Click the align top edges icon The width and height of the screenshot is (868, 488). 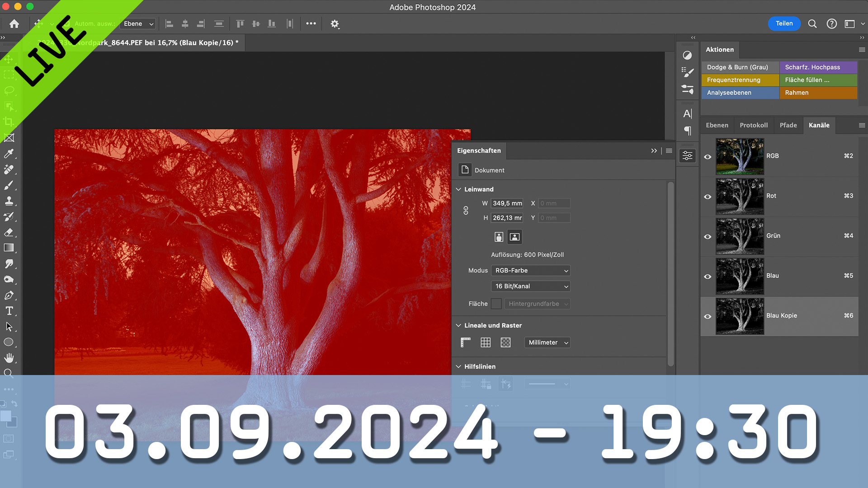(240, 24)
